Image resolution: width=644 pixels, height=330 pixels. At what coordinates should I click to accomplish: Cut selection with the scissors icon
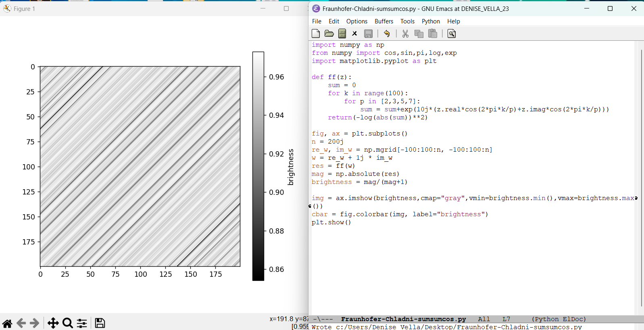405,33
